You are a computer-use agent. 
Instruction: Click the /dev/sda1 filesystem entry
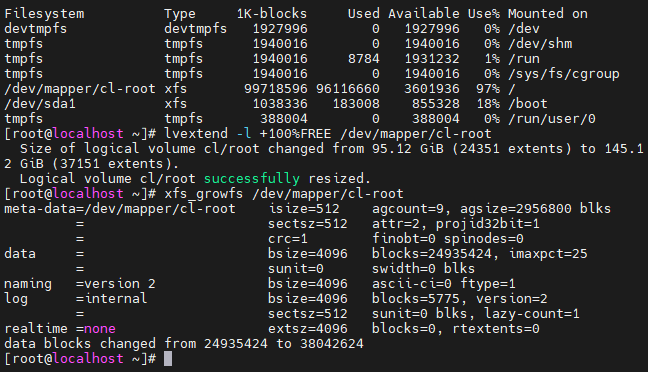point(40,103)
